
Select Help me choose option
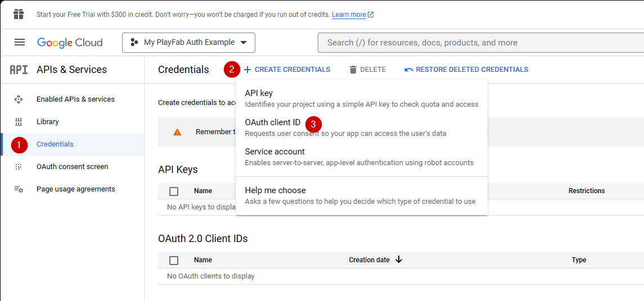click(x=362, y=196)
